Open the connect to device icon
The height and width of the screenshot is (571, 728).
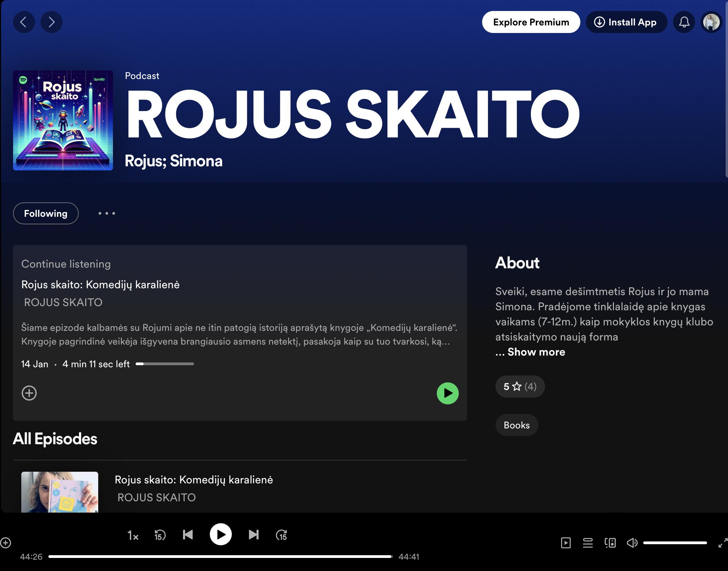click(x=610, y=543)
